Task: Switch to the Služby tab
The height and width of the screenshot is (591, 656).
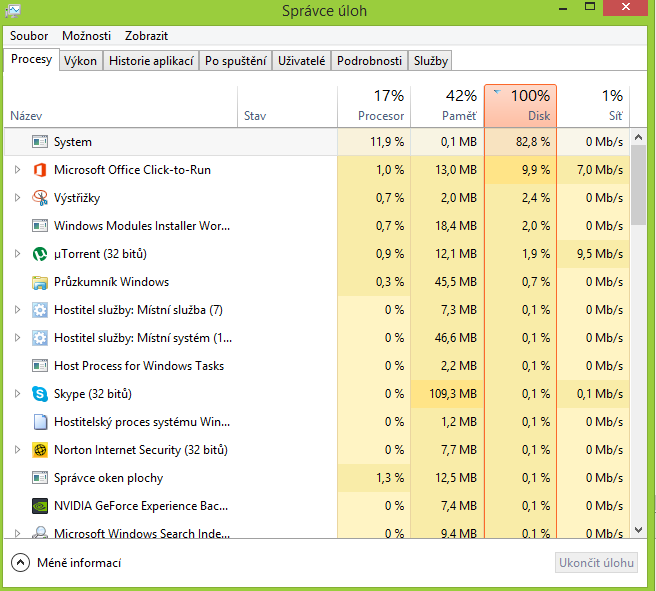Action: (430, 61)
